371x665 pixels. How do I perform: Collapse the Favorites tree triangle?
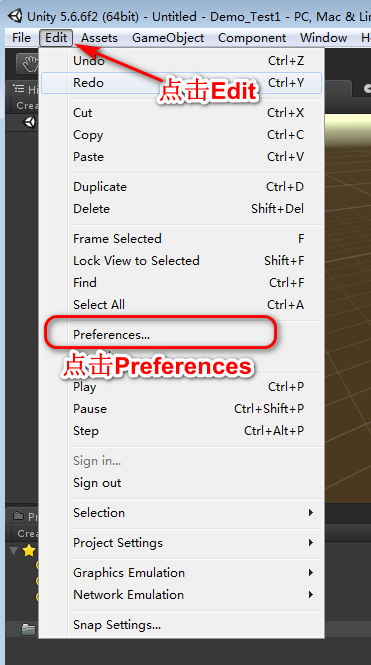point(14,550)
